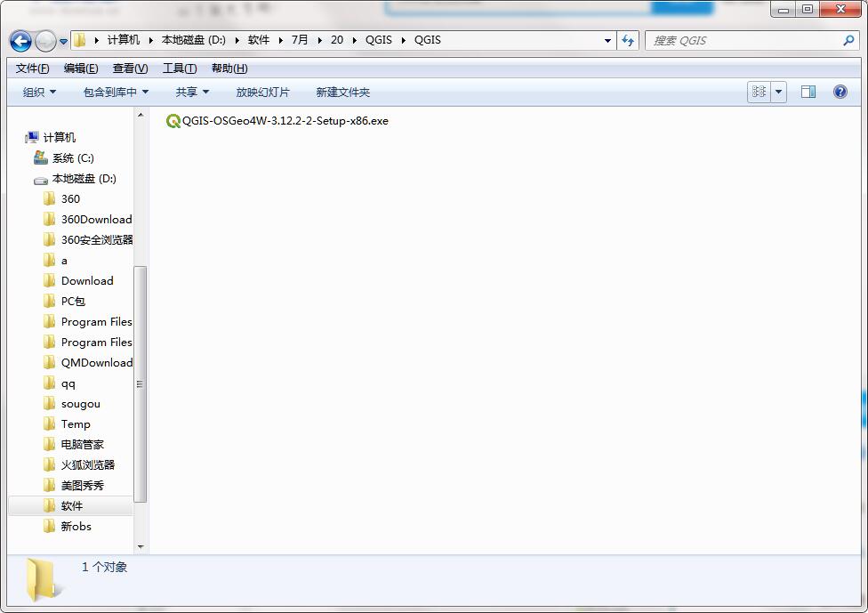
Task: Minimize the Explorer window
Action: [783, 10]
